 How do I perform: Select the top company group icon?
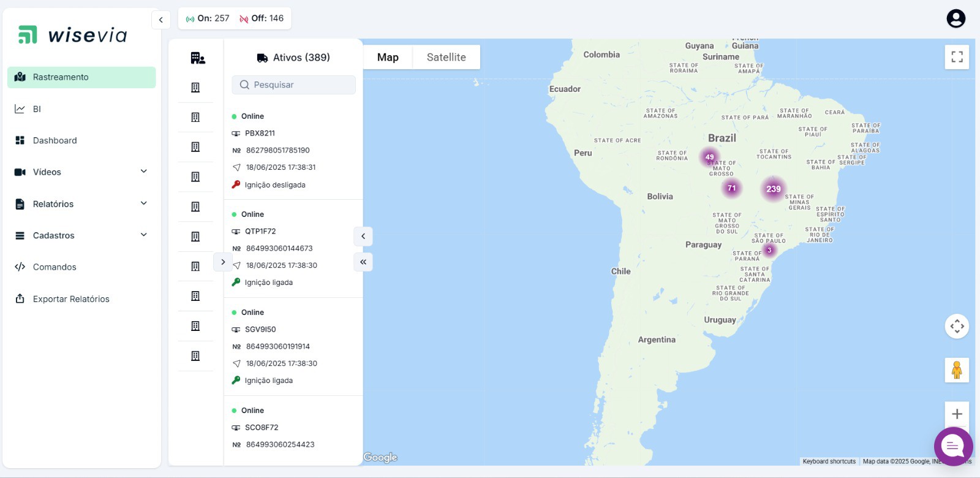pos(197,58)
